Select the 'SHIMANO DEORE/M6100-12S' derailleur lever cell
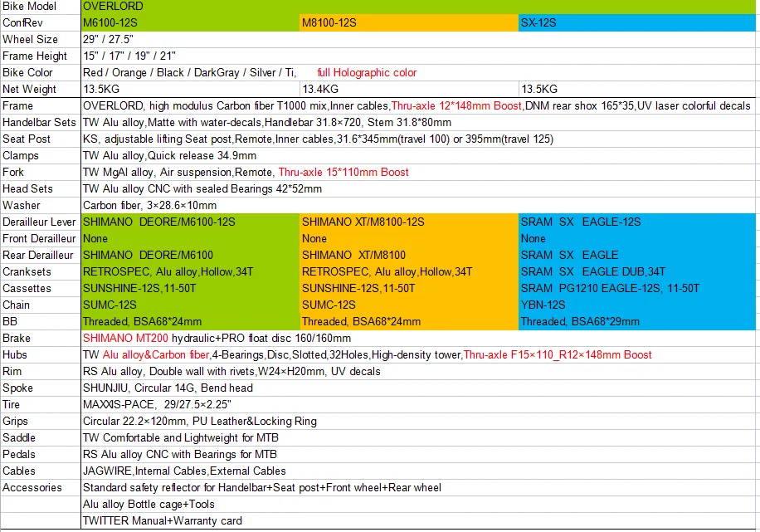The width and height of the screenshot is (760, 532). tap(190, 222)
